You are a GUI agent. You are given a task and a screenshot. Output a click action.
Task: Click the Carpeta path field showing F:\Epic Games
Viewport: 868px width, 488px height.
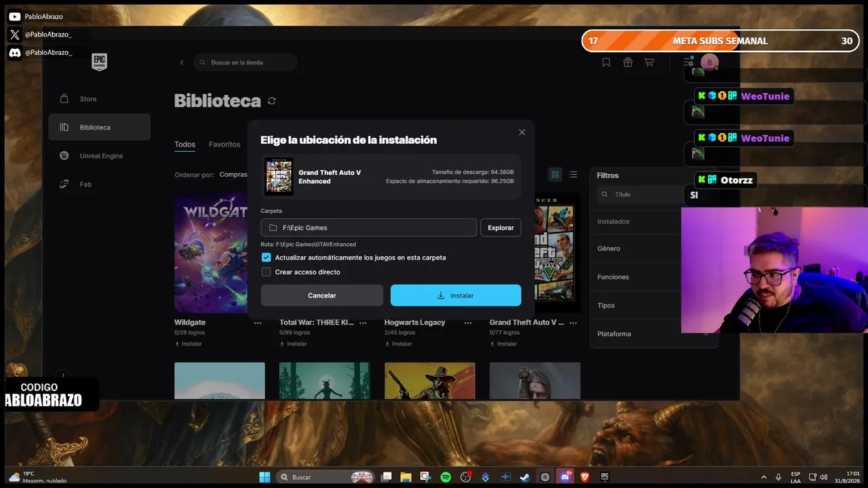(369, 228)
